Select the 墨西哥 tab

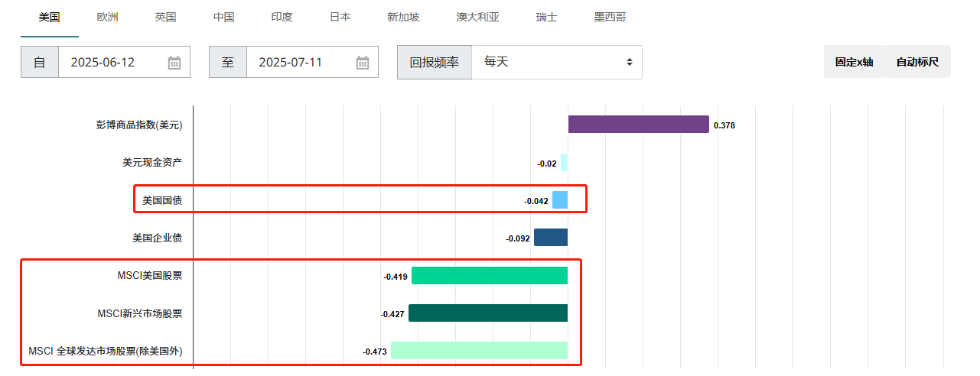[610, 17]
